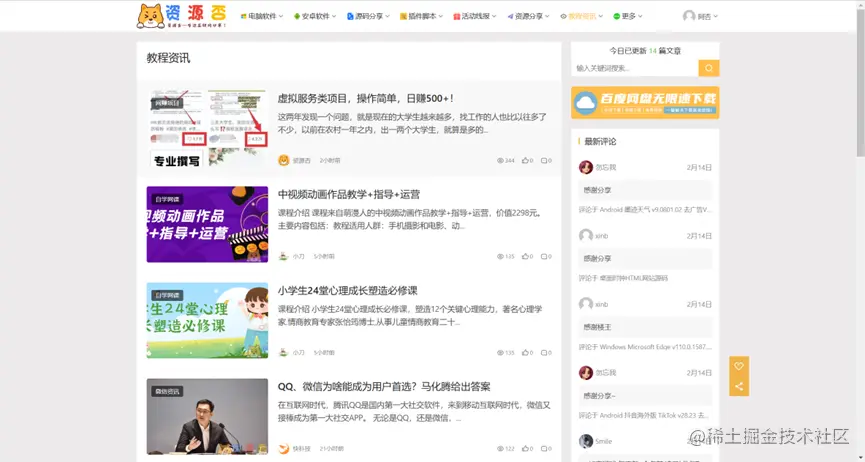Viewport: 865px width, 462px height.
Task: Like the QQ、微信 post thumbs-up icon
Action: click(525, 449)
